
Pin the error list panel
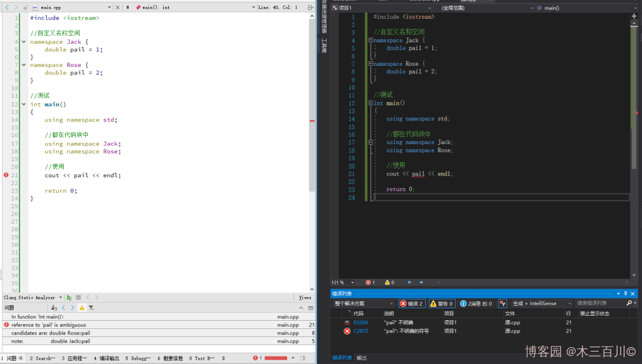click(x=625, y=293)
